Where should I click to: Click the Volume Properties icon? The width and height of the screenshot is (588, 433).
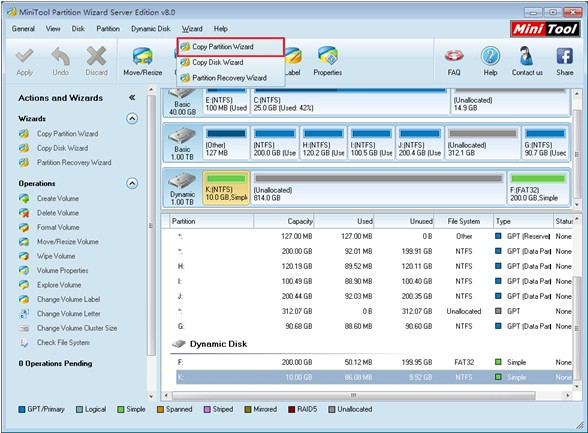[x=24, y=270]
